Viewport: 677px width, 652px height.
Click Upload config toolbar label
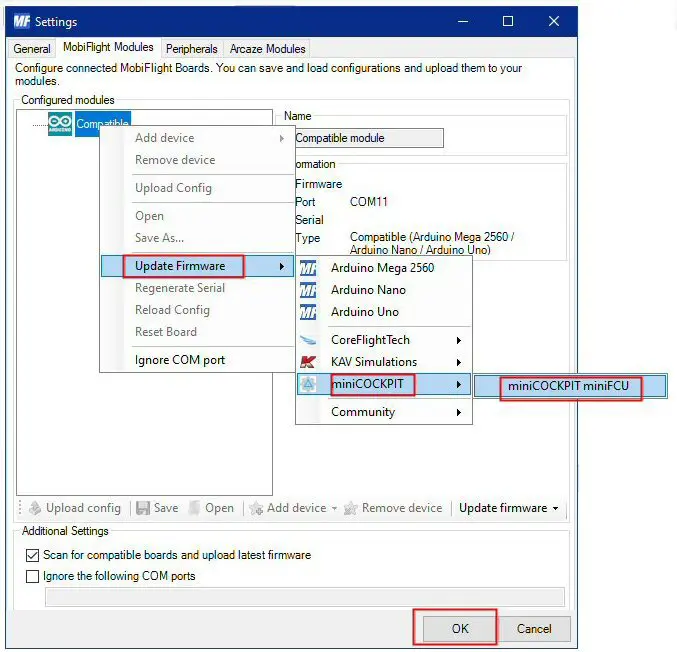pos(83,508)
